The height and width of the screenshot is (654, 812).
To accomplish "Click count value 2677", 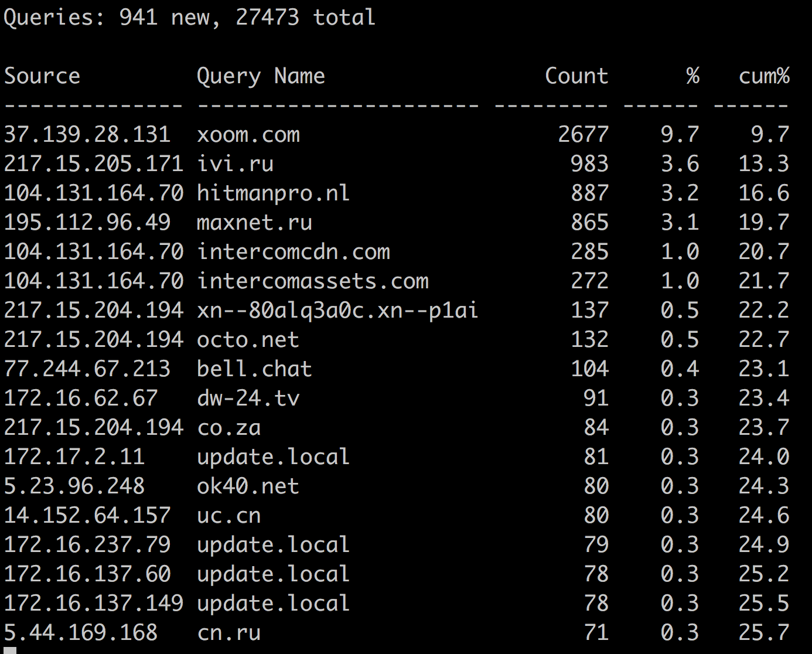I will (x=583, y=135).
